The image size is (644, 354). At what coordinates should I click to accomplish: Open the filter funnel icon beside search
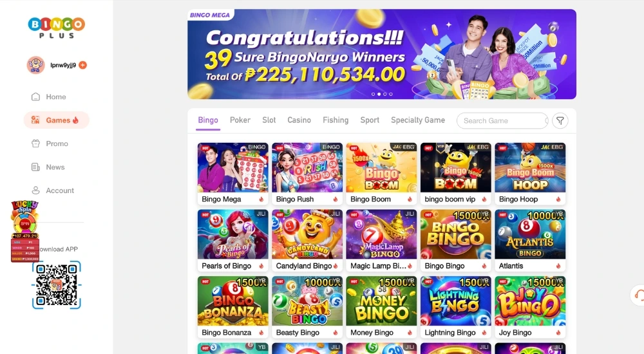pyautogui.click(x=560, y=121)
